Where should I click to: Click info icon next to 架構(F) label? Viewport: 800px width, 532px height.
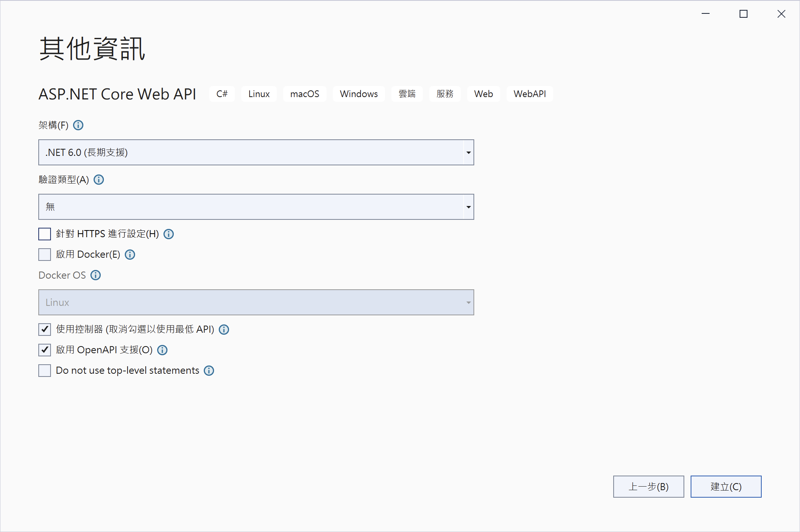point(78,125)
